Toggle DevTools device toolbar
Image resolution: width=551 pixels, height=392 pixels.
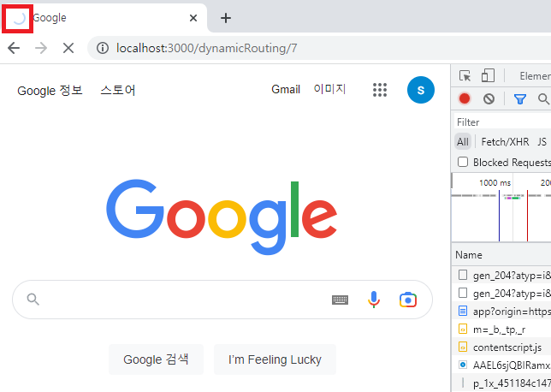(x=488, y=75)
